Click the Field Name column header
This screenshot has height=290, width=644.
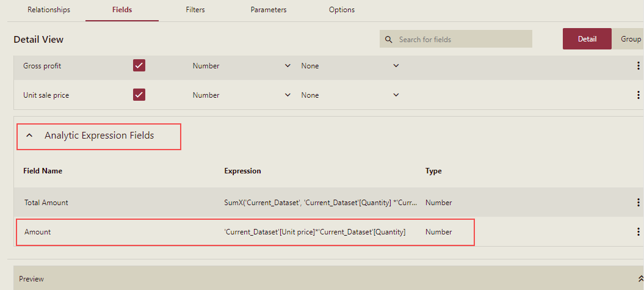[x=43, y=171]
